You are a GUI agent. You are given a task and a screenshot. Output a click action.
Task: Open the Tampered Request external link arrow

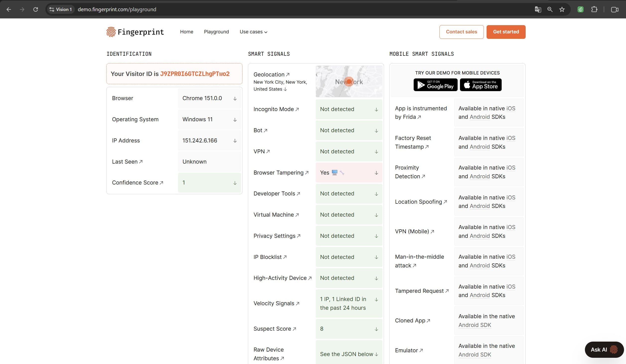tap(447, 291)
